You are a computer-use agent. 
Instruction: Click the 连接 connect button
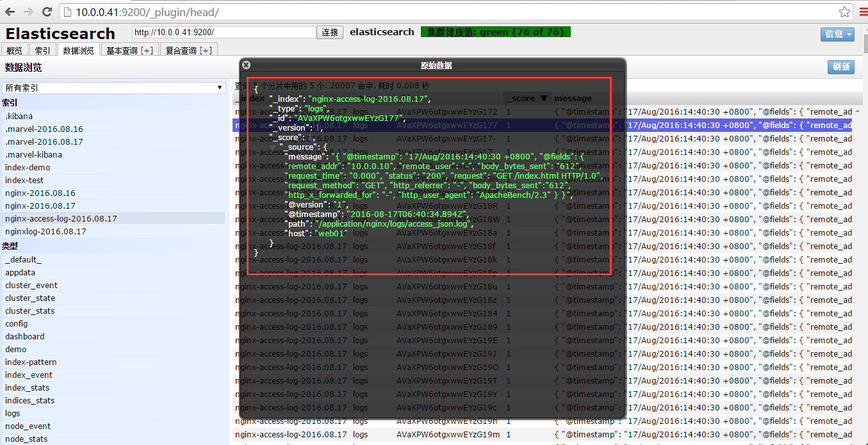(330, 33)
